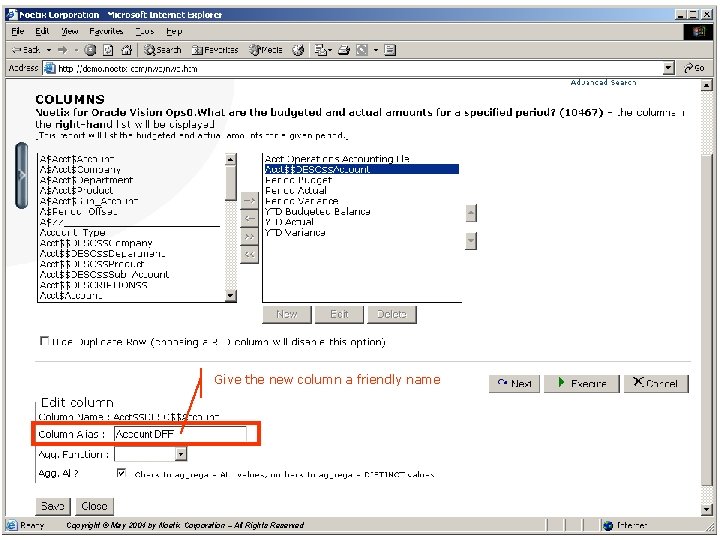The image size is (720, 540).
Task: Open the Favorites menu
Action: [x=106, y=31]
